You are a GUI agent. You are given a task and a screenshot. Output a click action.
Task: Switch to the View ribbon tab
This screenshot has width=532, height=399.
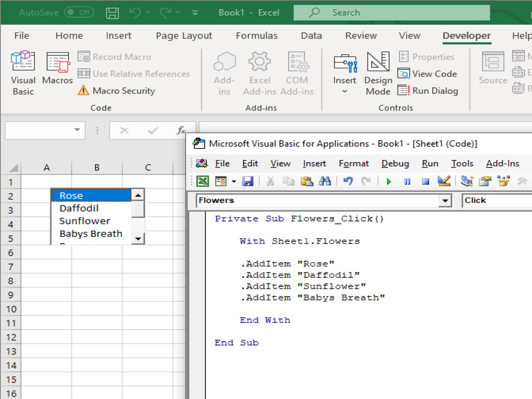[409, 36]
